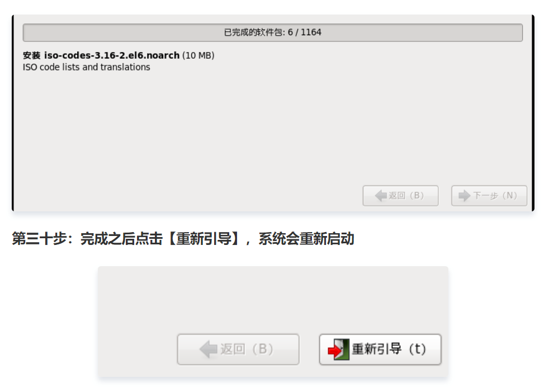Screen dimensions: 549x392
Task: Select the 重新引导 (t) button label
Action: click(389, 349)
